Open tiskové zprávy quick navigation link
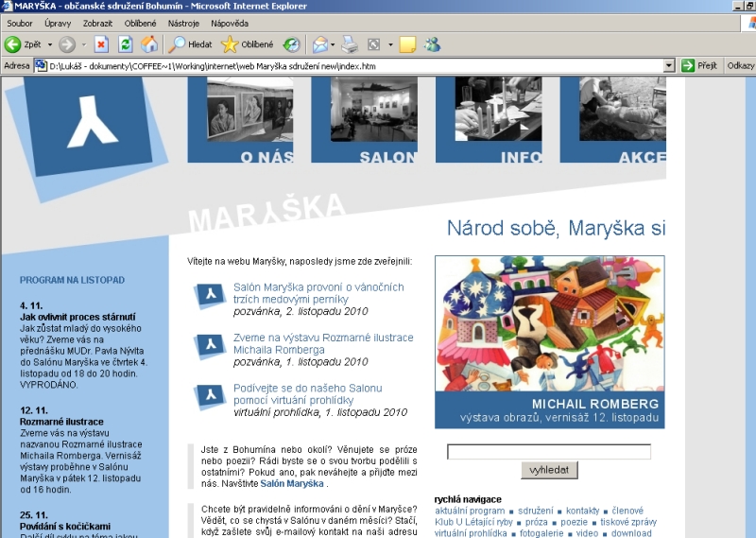This screenshot has height=538, width=756. tap(628, 522)
